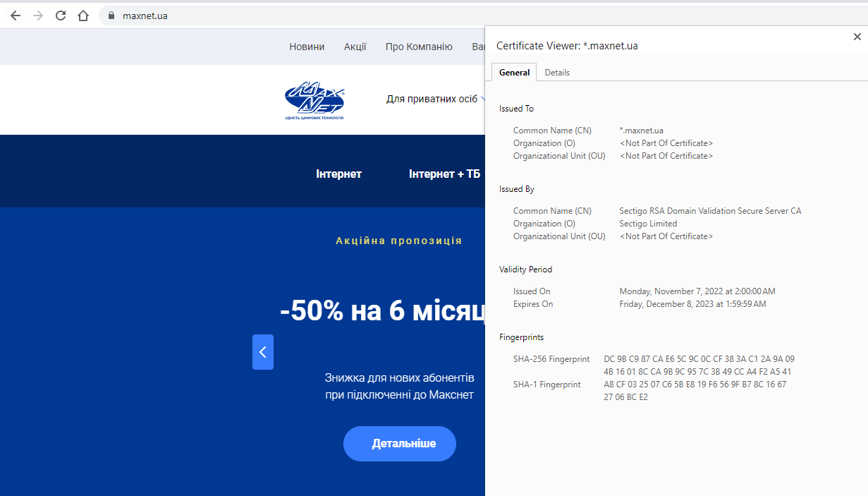Click the padlock site info icon
Viewport: 868px width, 496px height.
click(x=111, y=16)
